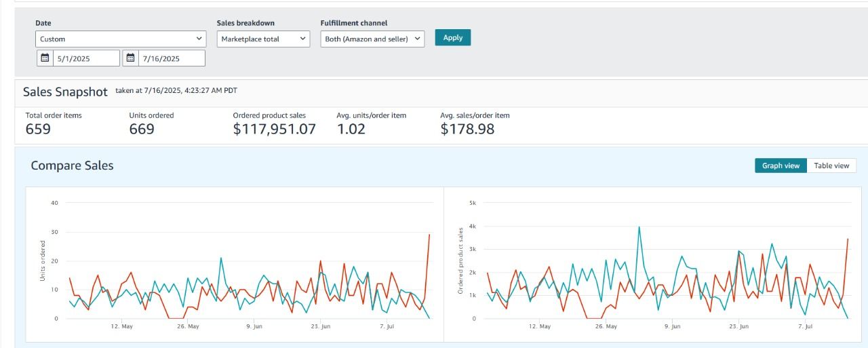The height and width of the screenshot is (348, 868).
Task: Click the Ordered product sales amount $117,951.07
Action: tap(274, 129)
